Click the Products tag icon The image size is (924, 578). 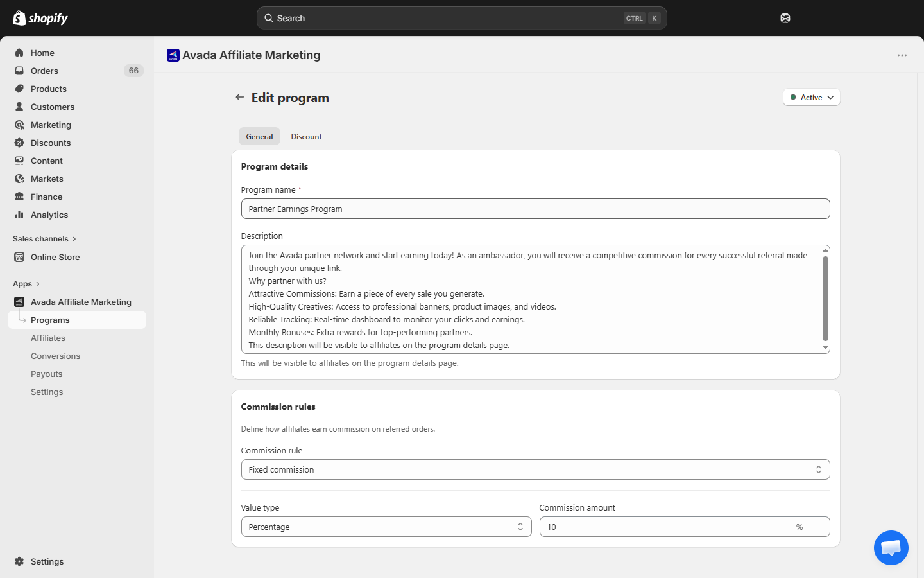pos(19,89)
